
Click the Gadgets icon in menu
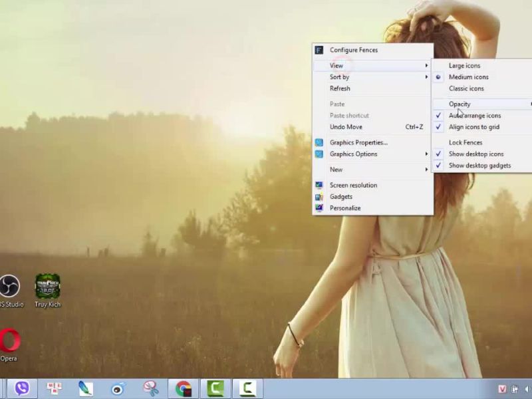319,197
